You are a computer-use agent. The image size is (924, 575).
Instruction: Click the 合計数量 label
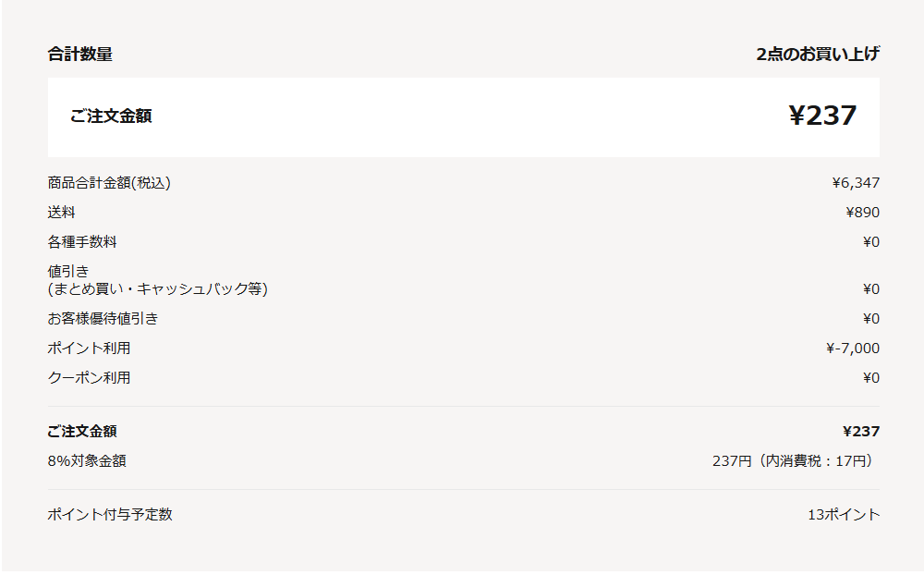[x=80, y=55]
